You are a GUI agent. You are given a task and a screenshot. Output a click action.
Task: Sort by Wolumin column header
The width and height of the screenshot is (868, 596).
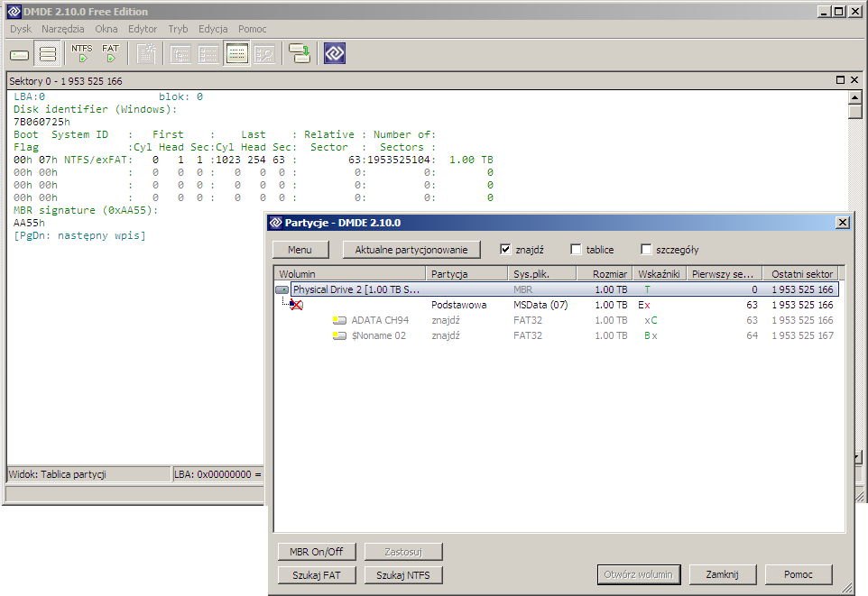[x=350, y=273]
